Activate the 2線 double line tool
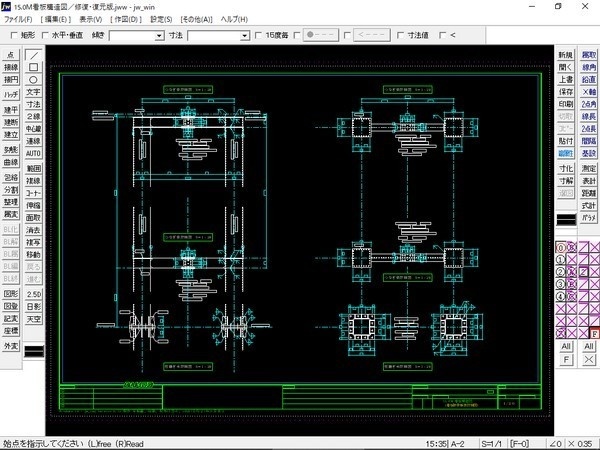 point(34,116)
